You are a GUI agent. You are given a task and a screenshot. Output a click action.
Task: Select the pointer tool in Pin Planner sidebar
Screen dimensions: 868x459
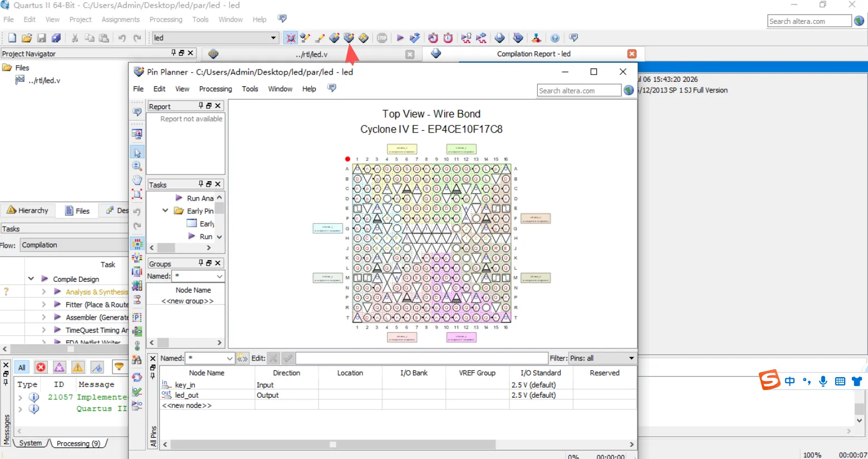(137, 153)
